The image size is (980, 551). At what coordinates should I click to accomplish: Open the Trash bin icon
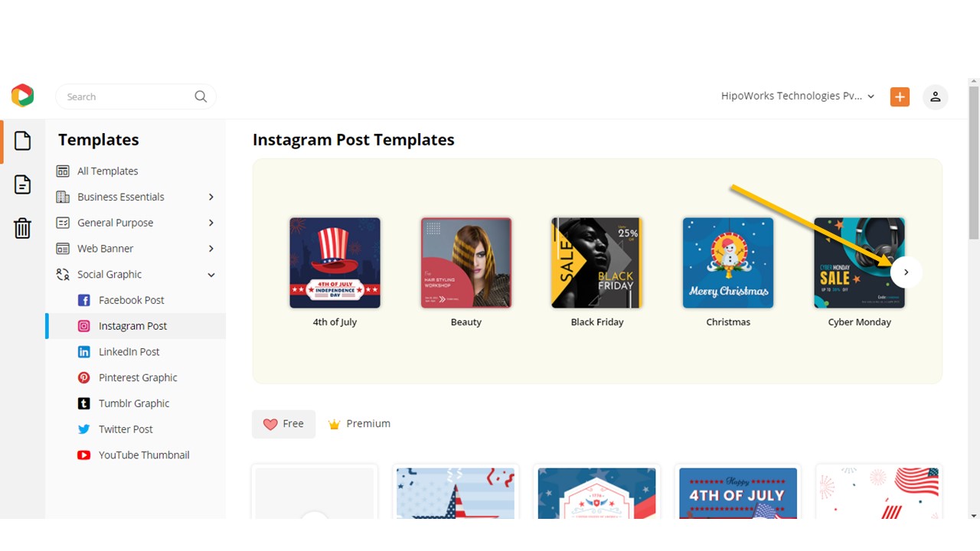[x=23, y=228]
